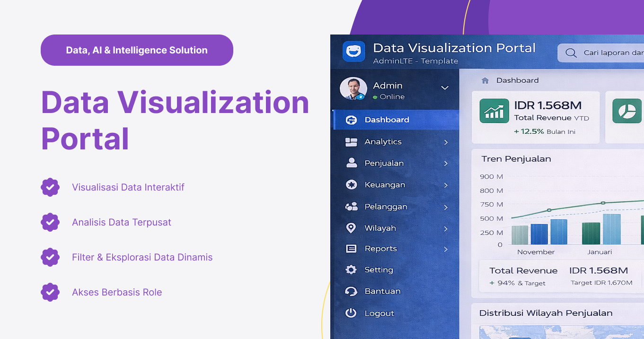Click the home icon in the breadcrumb
The width and height of the screenshot is (644, 339).
click(x=485, y=80)
